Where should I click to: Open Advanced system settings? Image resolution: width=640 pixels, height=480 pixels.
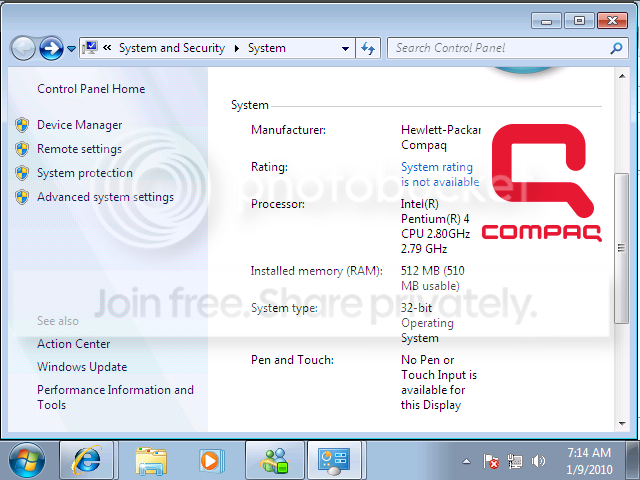tap(105, 197)
